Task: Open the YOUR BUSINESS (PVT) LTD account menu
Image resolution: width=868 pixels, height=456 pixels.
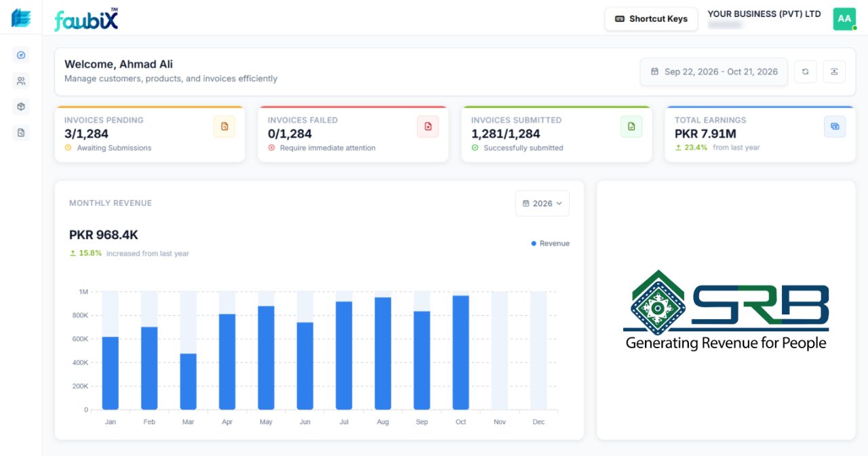Action: [764, 19]
